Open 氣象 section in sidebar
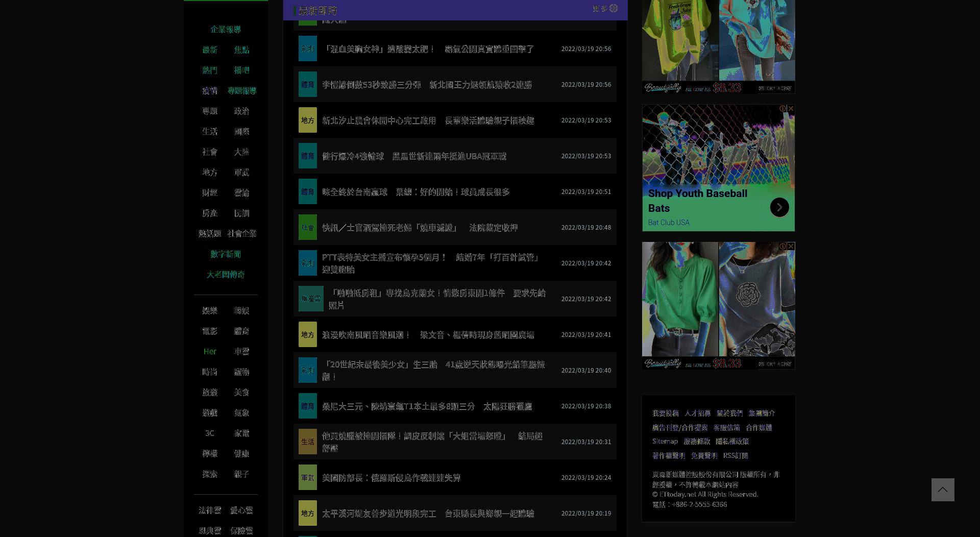Viewport: 980px width, 537px height. 241,412
